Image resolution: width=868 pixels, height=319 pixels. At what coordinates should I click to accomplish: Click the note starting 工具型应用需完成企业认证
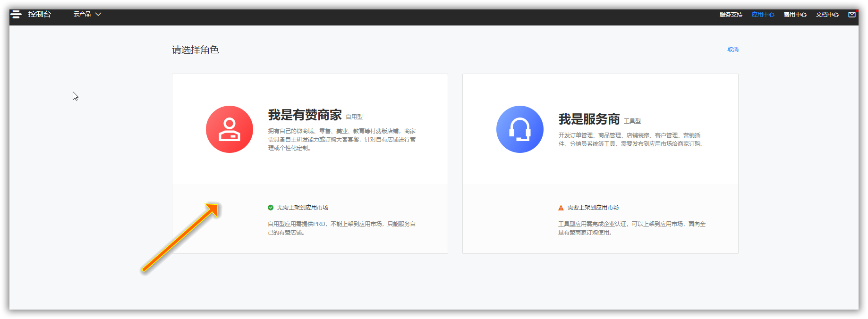(632, 228)
